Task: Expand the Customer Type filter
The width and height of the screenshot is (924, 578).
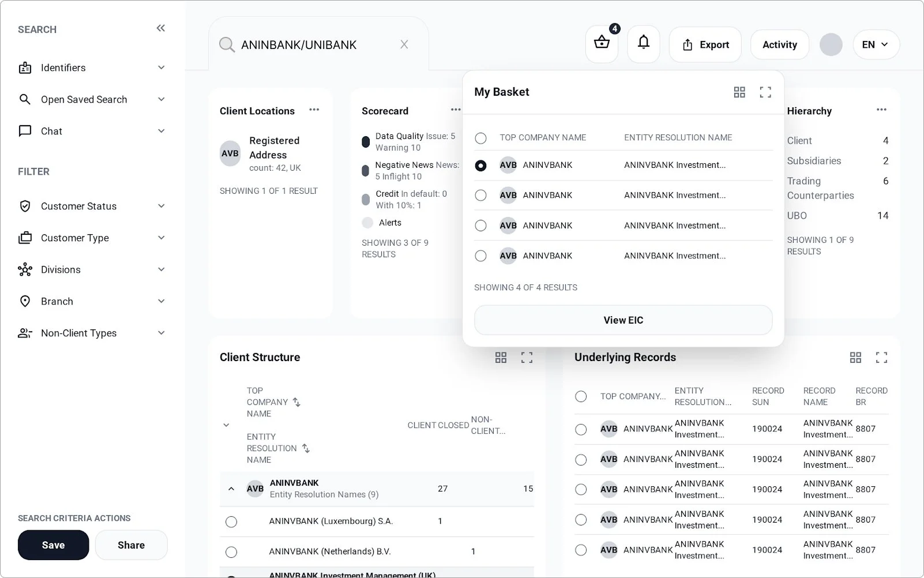Action: (x=161, y=238)
